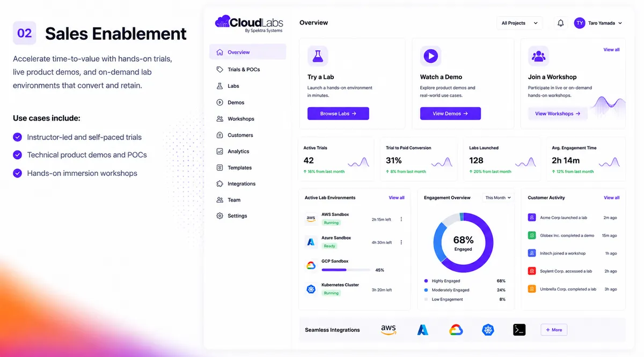Image resolution: width=644 pixels, height=357 pixels.
Task: Click the Globex Inc. activity icon
Action: (532, 235)
